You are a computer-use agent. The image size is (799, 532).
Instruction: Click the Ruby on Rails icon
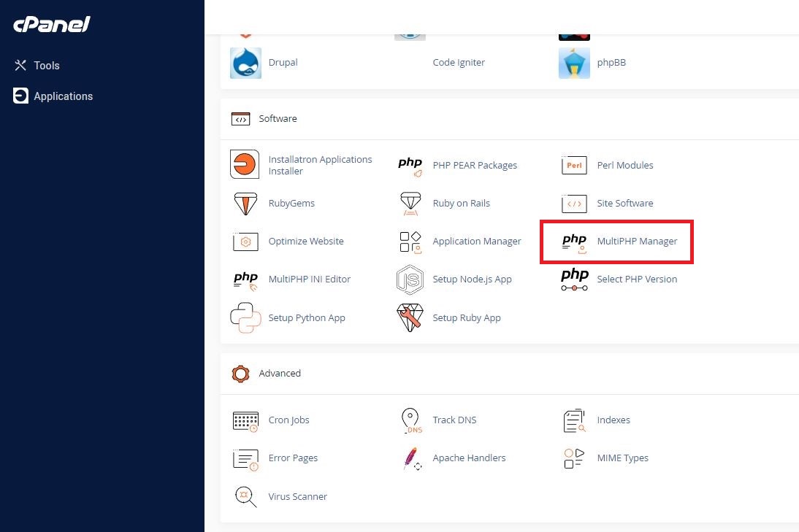point(410,204)
